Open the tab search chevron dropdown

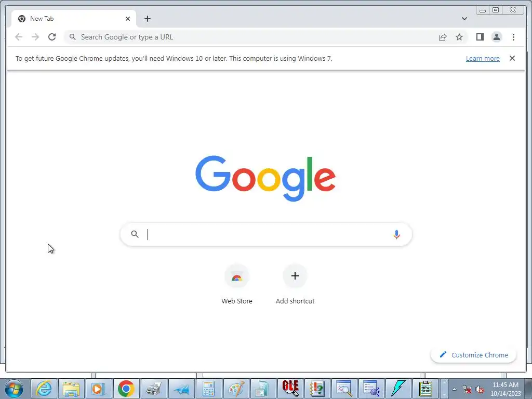point(464,19)
